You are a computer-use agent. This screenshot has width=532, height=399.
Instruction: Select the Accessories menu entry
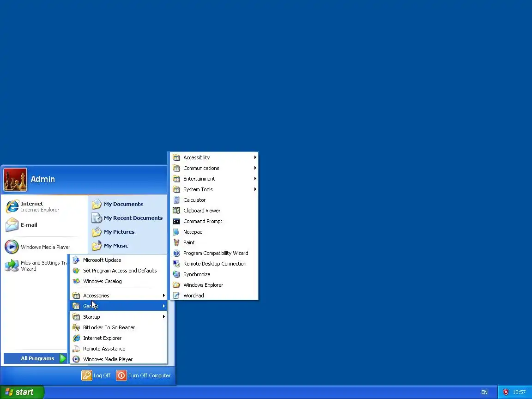tap(119, 296)
